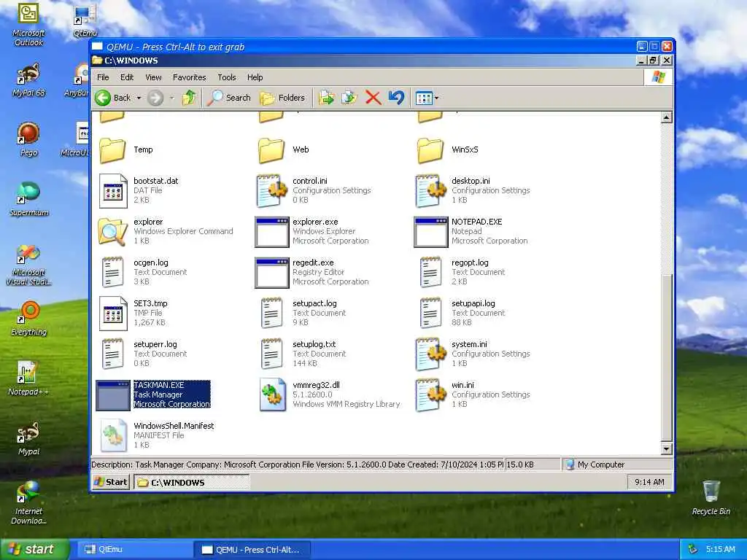747x560 pixels.
Task: Click the vertical scrollbar thumb in file list
Action: click(x=667, y=357)
